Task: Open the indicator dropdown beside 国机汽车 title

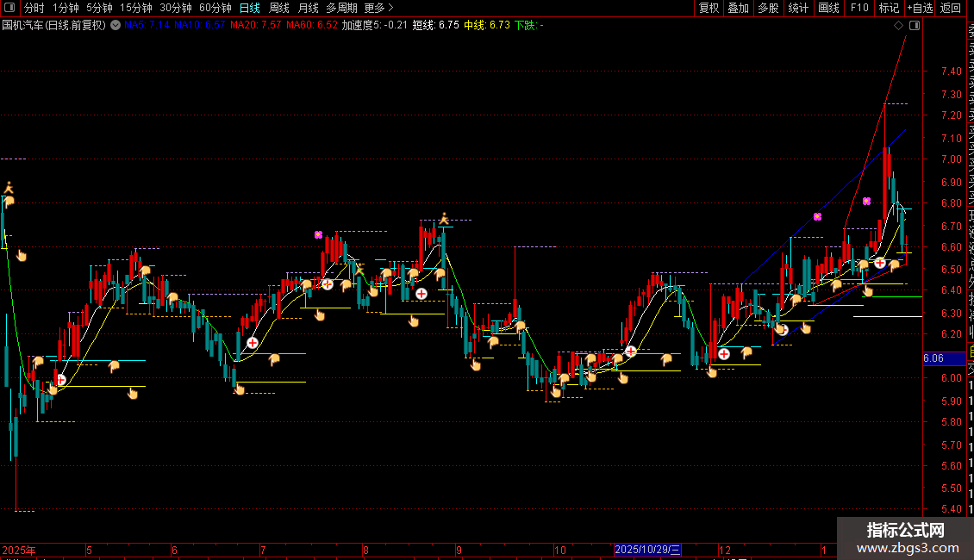Action: pyautogui.click(x=116, y=25)
